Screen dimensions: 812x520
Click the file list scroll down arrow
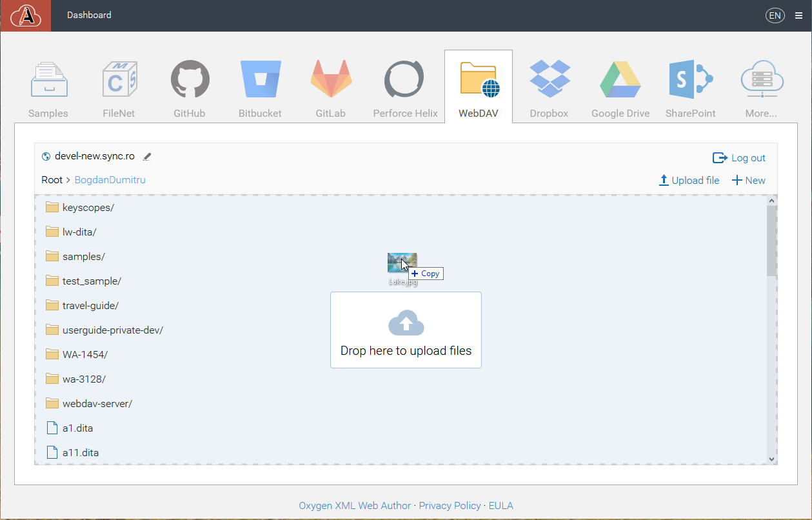[x=771, y=459]
